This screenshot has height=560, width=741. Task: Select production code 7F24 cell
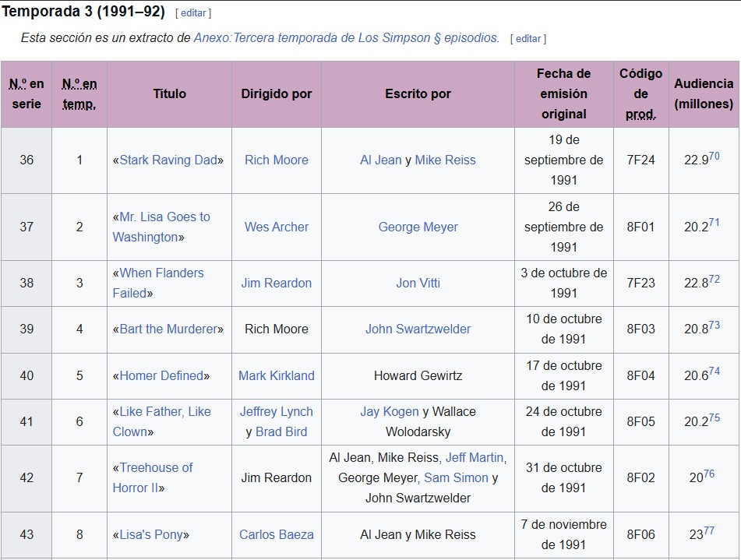click(x=640, y=160)
